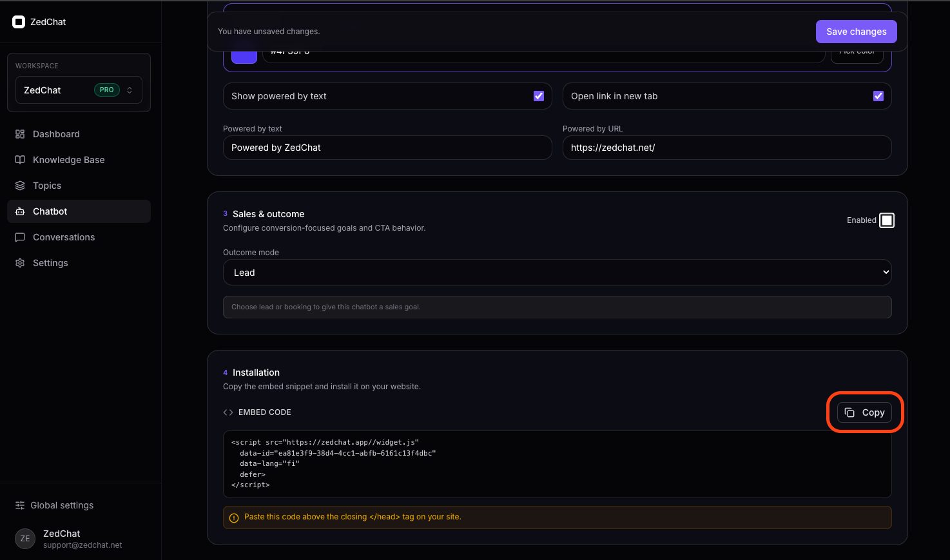This screenshot has height=560, width=950.
Task: Click the Chatbot sidebar icon
Action: (19, 211)
